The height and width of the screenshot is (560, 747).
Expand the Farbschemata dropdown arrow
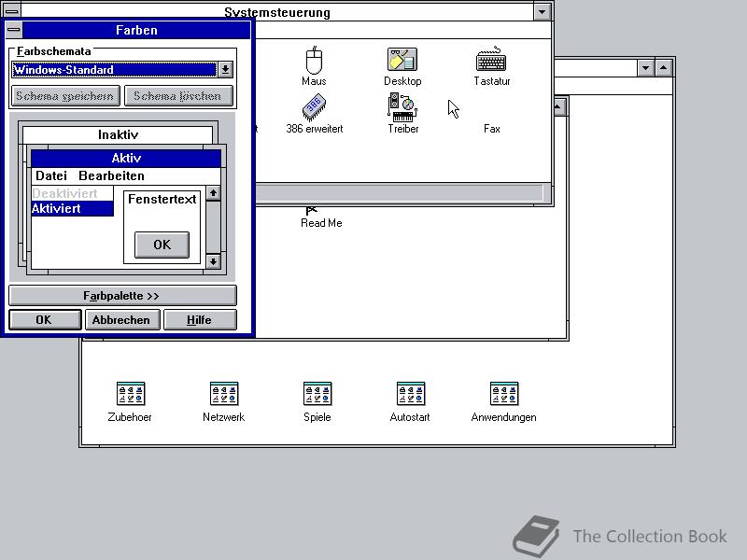tap(225, 69)
